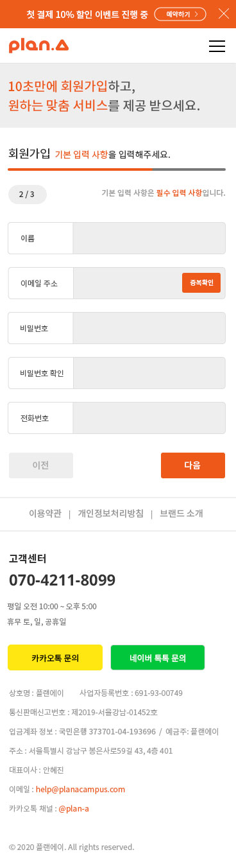Click the 중복확인 button
236x868 pixels.
[x=201, y=283]
